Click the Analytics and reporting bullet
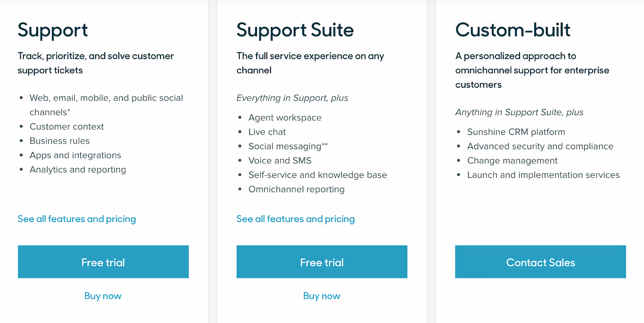This screenshot has width=644, height=323. click(x=78, y=169)
